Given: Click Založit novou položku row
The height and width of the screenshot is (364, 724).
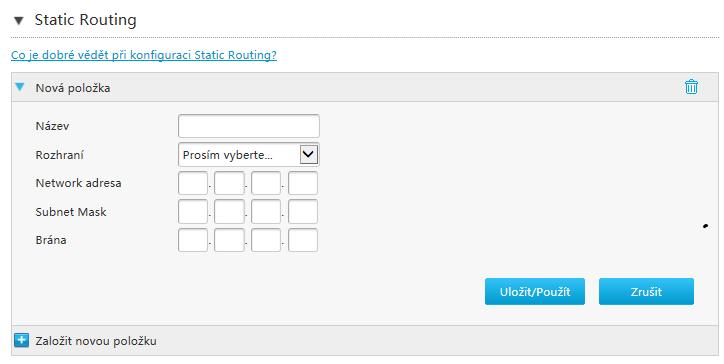Looking at the screenshot, I should pyautogui.click(x=365, y=341).
